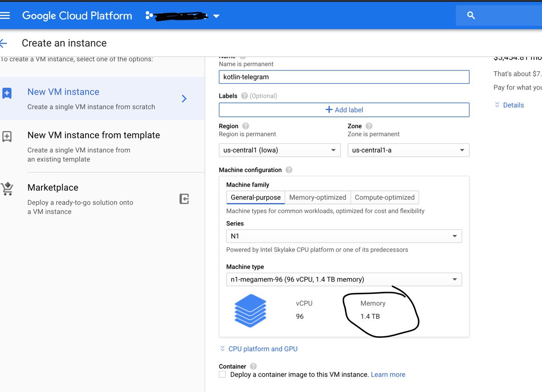Click Machine configuration help icon
542x392 pixels.
coord(289,170)
